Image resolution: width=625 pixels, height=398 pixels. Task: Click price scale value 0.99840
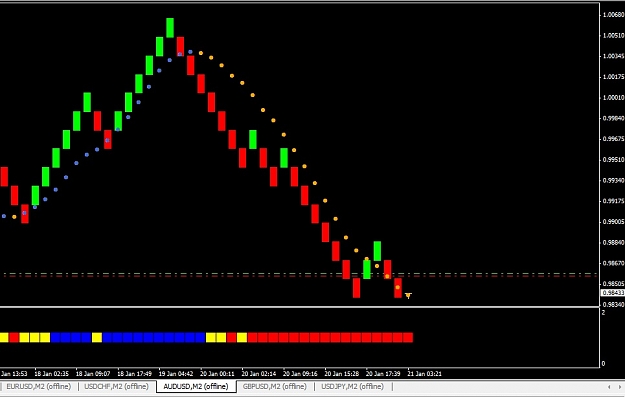[x=613, y=118]
